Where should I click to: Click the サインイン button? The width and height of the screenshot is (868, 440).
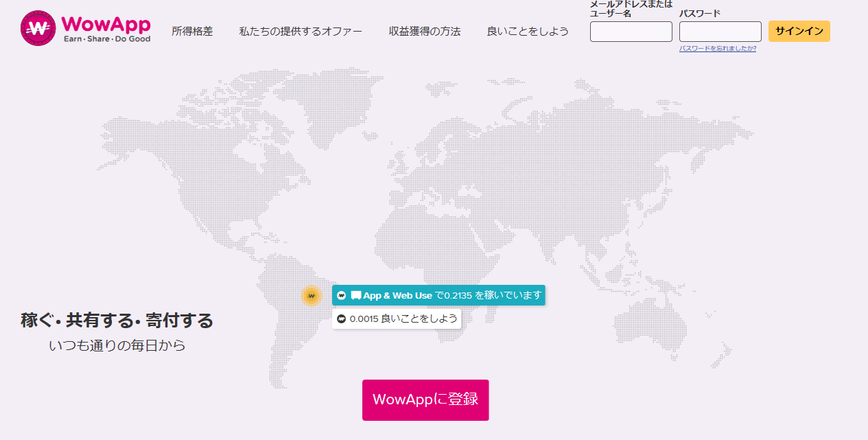pyautogui.click(x=799, y=31)
